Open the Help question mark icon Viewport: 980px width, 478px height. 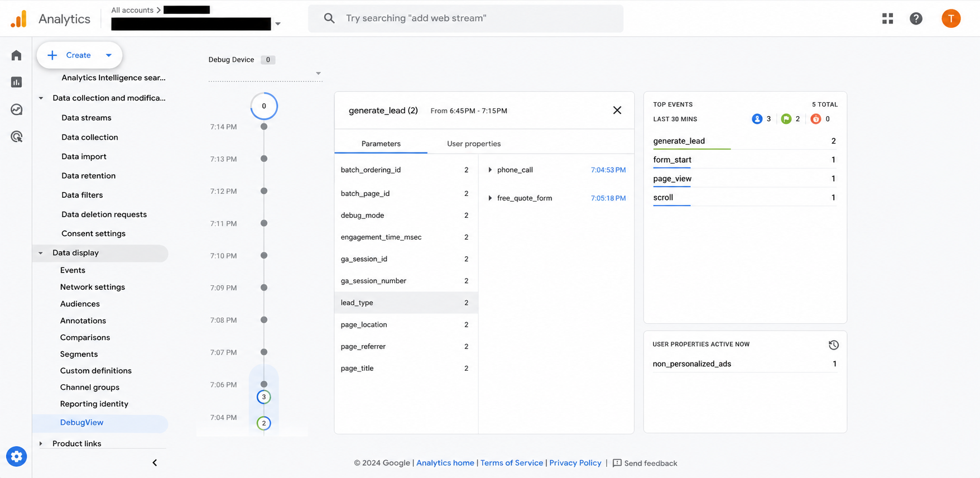(916, 18)
